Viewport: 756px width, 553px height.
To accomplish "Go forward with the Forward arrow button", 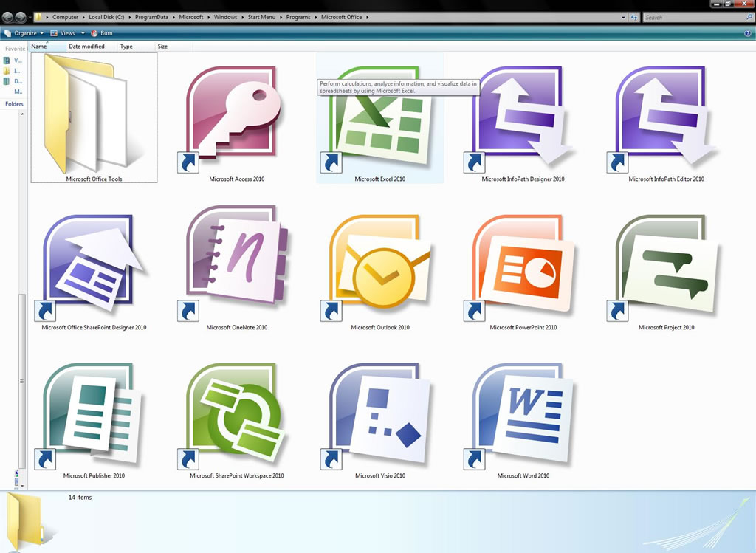I will pos(20,18).
